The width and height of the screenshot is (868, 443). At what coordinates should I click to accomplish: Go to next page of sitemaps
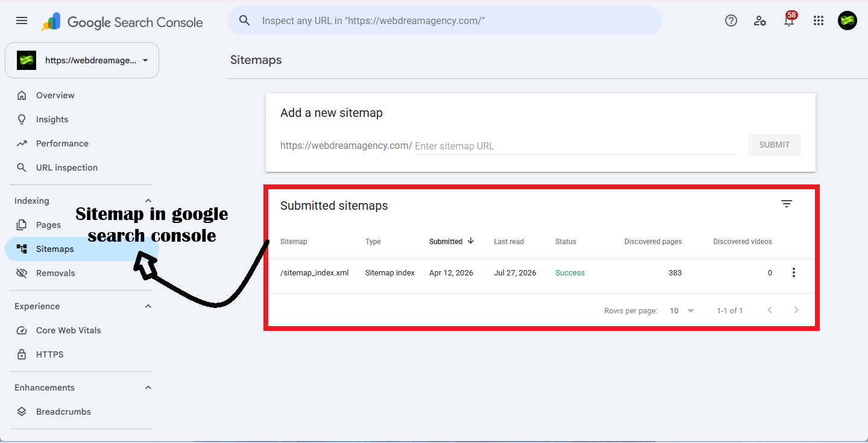[796, 310]
